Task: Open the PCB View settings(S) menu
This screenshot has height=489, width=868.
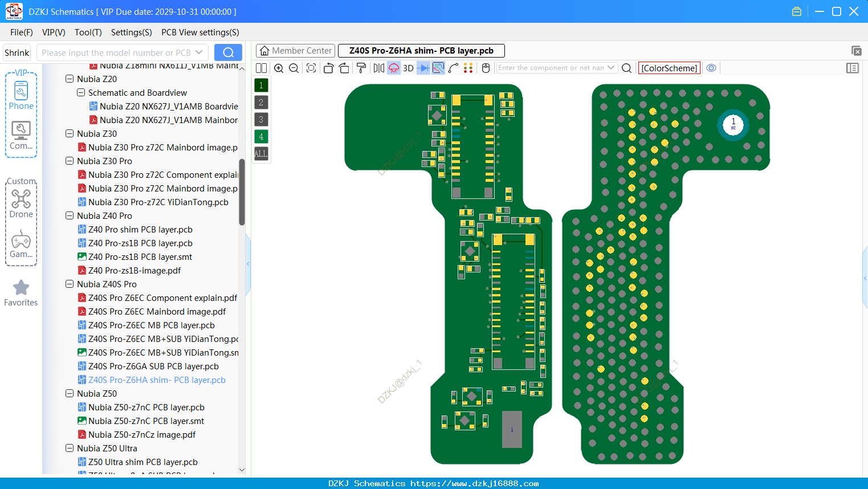Action: pos(200,32)
